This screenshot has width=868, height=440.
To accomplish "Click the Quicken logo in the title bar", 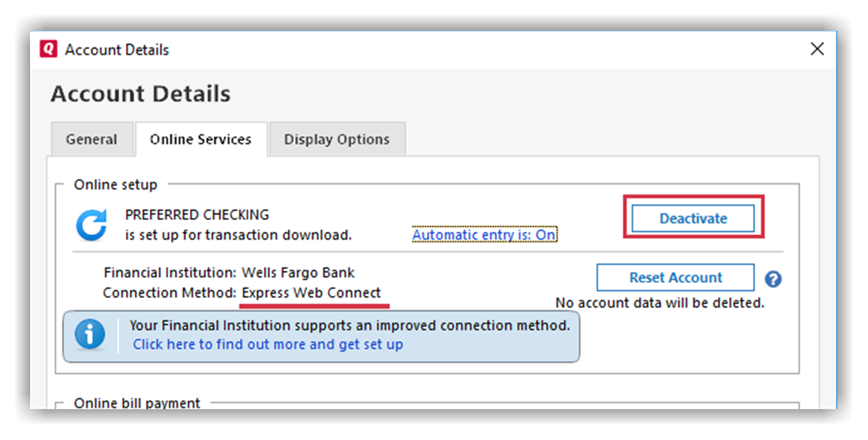I will tap(48, 50).
